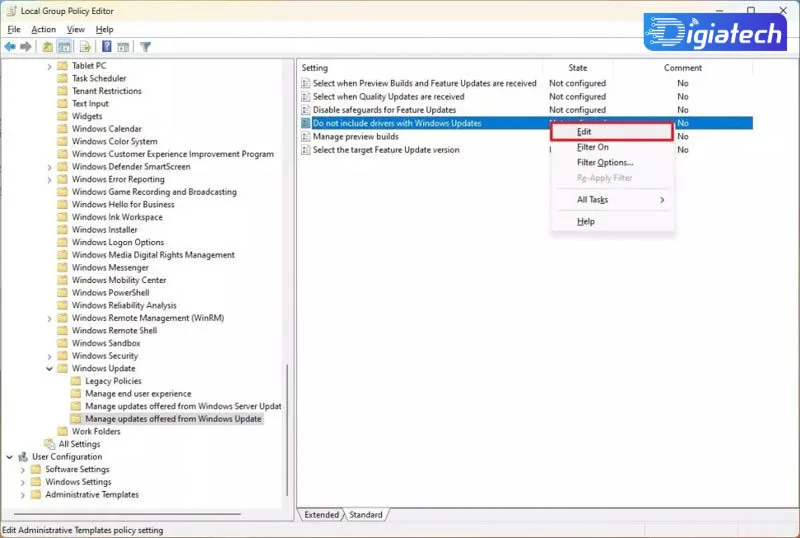
Task: Expand the Software Settings node
Action: (22, 470)
